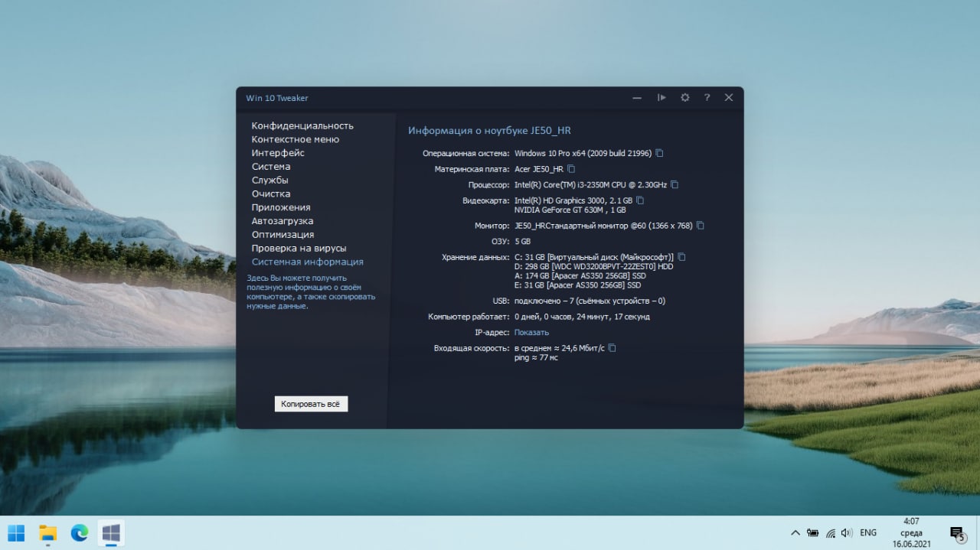This screenshot has width=980, height=550.
Task: Click the computer uptime value
Action: [x=582, y=317]
